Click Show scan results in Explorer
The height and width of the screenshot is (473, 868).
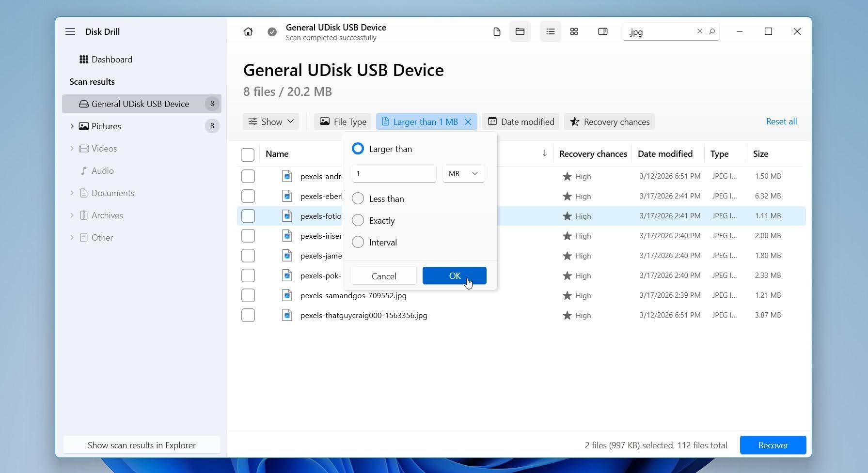click(142, 445)
